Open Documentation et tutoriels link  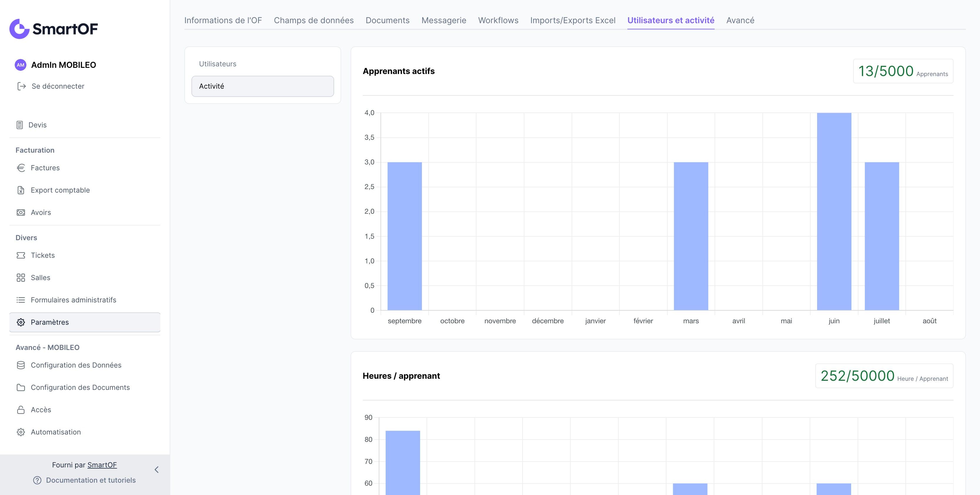pos(90,480)
